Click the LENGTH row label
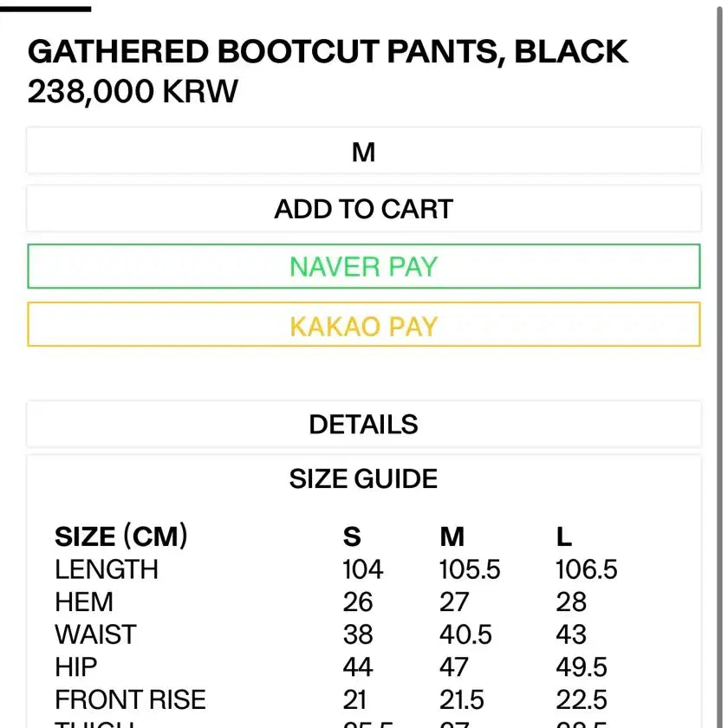This screenshot has height=728, width=728. [106, 569]
